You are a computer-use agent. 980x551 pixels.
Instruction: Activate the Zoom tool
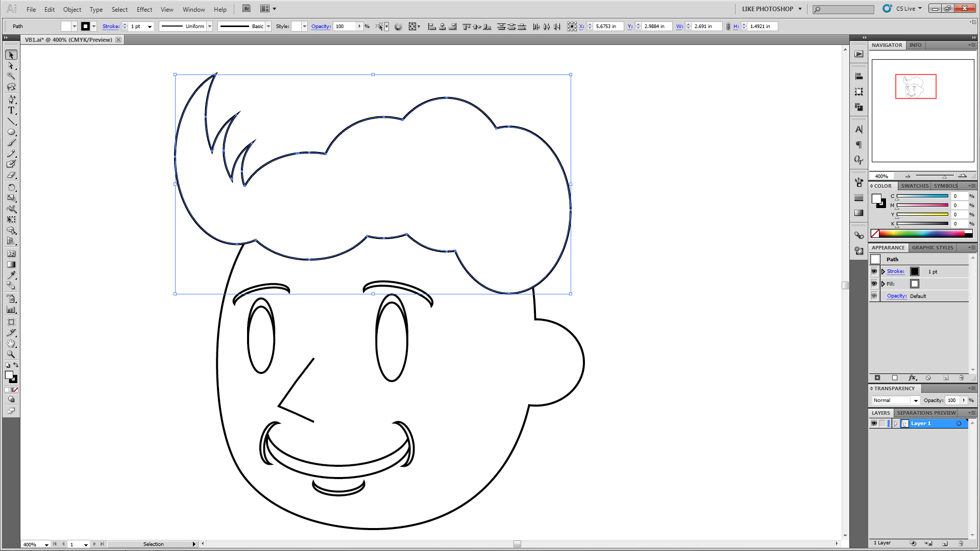pyautogui.click(x=11, y=354)
